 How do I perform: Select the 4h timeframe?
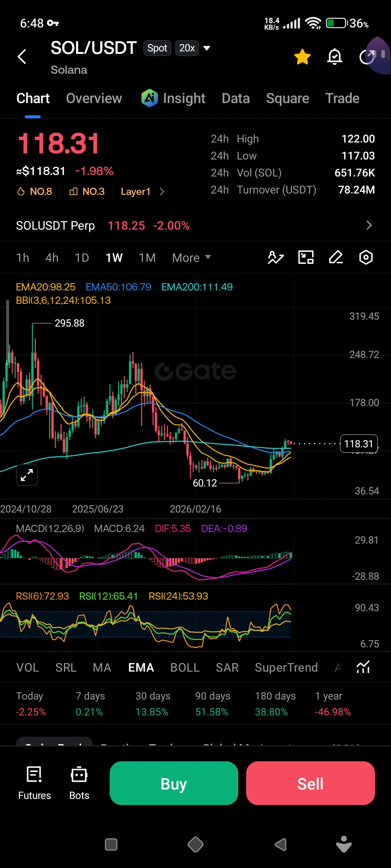tap(52, 258)
